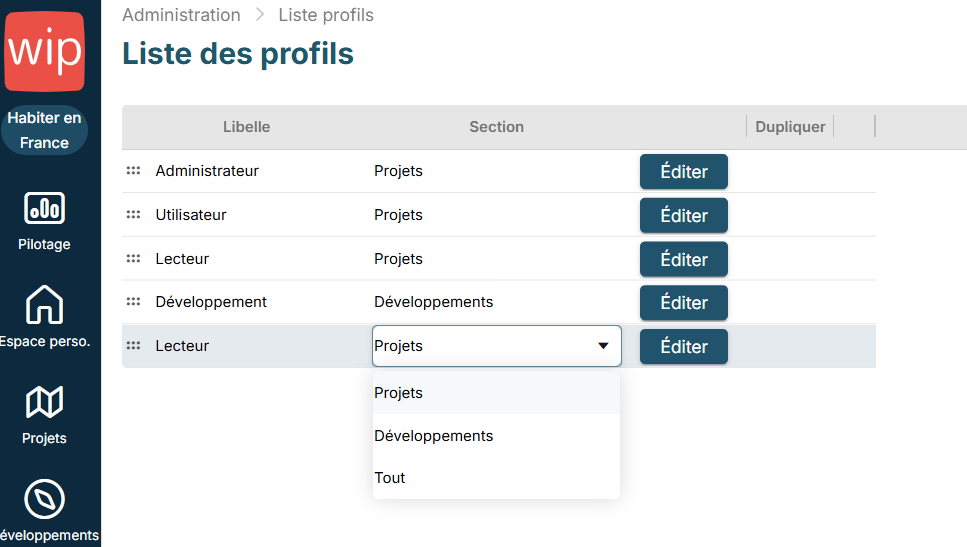The height and width of the screenshot is (547, 967).
Task: Select Projets in the dropdown list
Action: (398, 393)
